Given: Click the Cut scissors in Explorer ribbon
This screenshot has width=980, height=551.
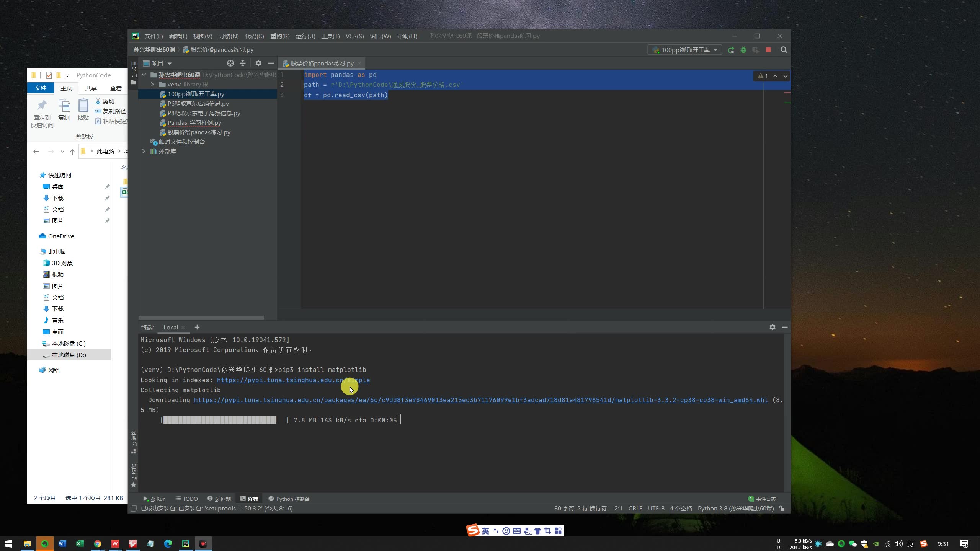Looking at the screenshot, I should tap(105, 101).
